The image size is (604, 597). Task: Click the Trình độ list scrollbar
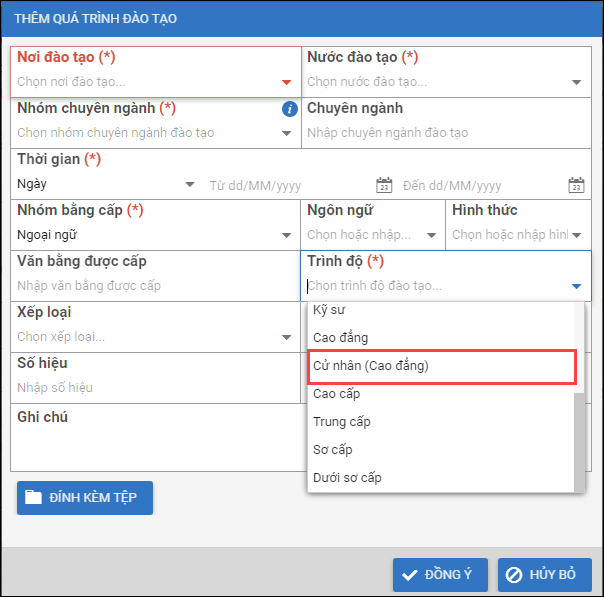579,440
